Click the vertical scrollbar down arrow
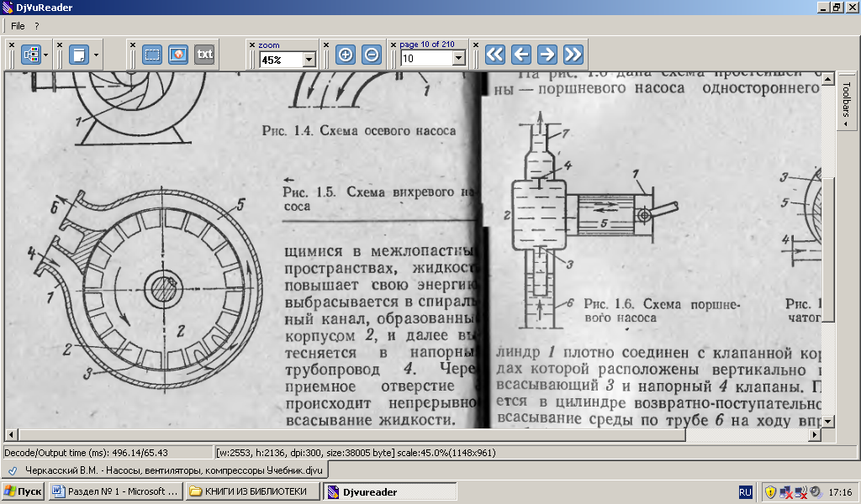861x504 pixels. (x=827, y=421)
